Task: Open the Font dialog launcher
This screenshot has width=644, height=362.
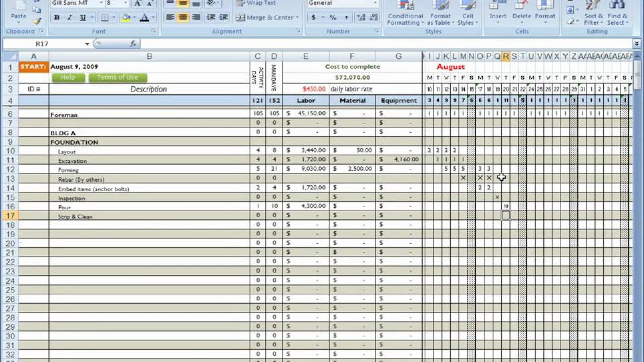Action: (154, 31)
